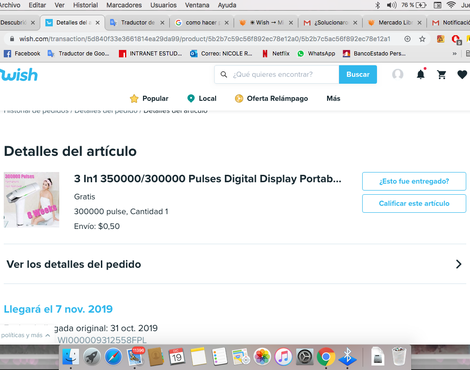Expand Ver los detalles del pedido chevron
The width and height of the screenshot is (470, 370).
click(459, 264)
